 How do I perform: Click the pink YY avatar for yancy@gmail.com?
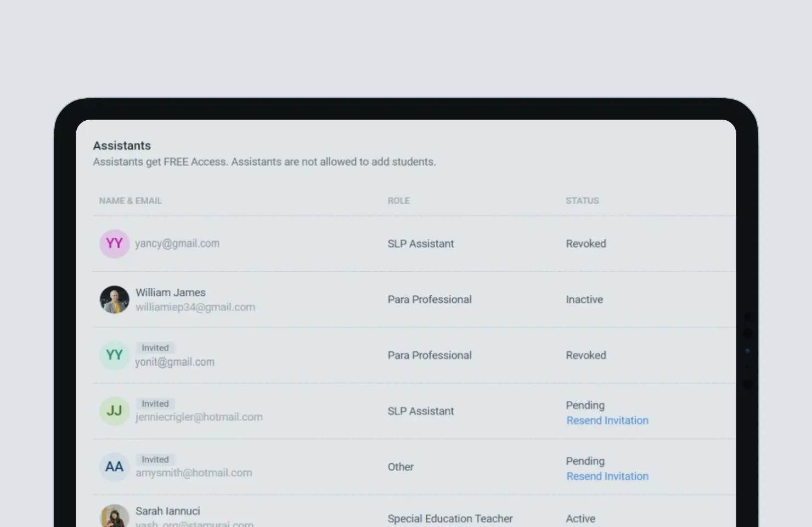coord(114,244)
